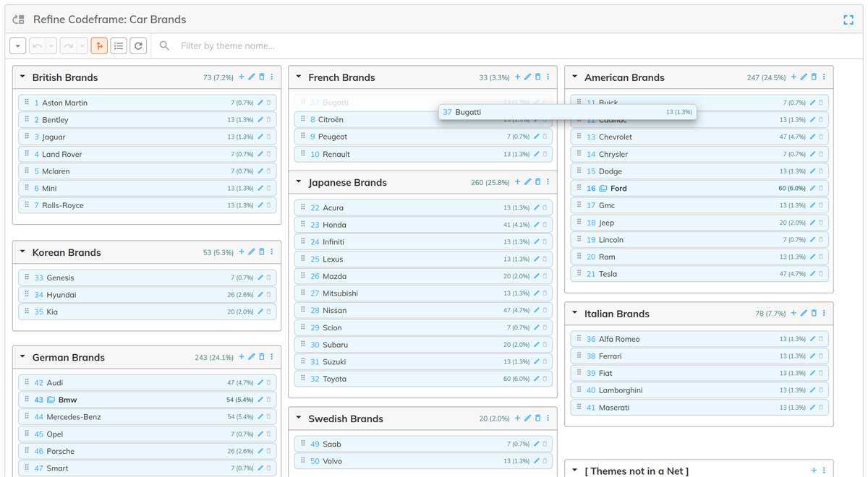This screenshot has width=868, height=477.
Task: Collapse the British Brands group
Action: pos(22,77)
